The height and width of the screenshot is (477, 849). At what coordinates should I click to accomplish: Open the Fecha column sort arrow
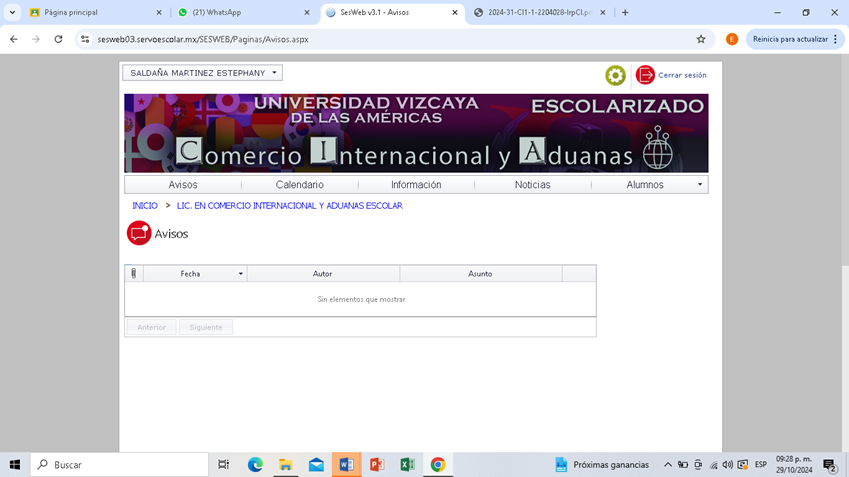(240, 274)
